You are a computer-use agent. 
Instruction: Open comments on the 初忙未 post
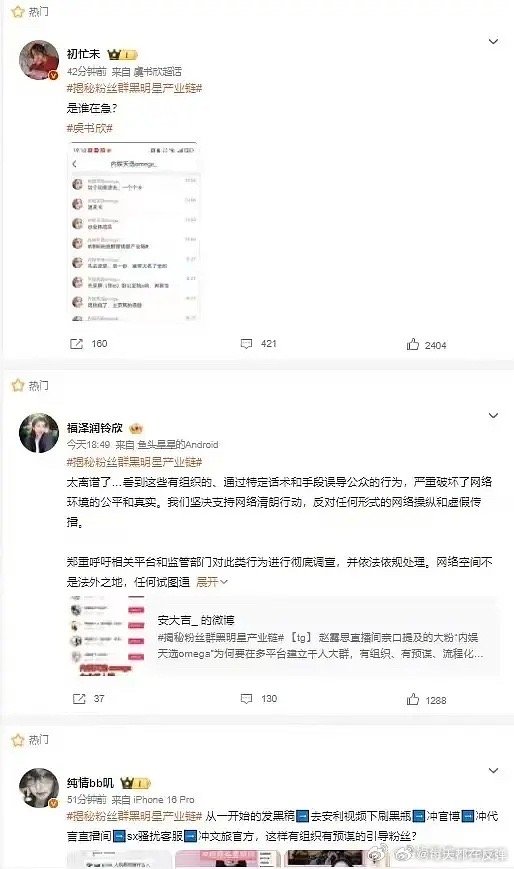pyautogui.click(x=258, y=344)
